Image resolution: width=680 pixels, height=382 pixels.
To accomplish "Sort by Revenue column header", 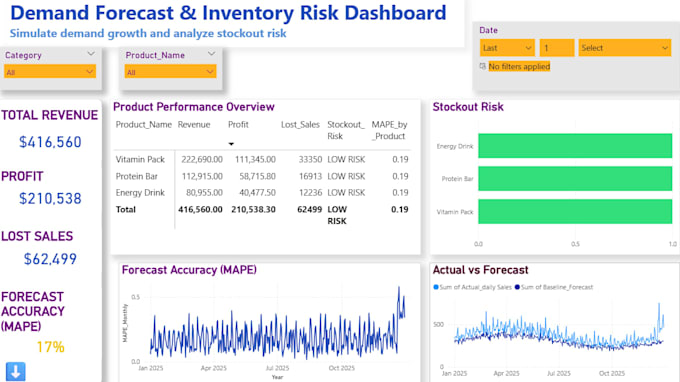I will coord(194,125).
